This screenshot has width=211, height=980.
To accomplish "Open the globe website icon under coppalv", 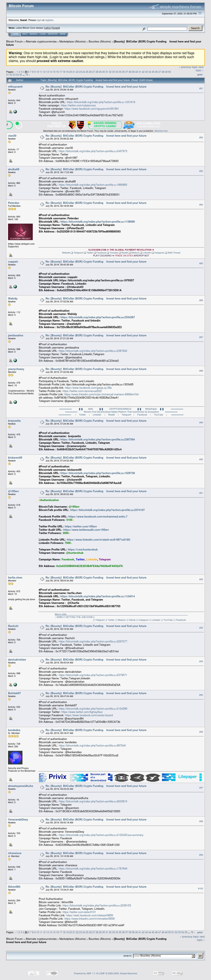I will click(15, 287).
